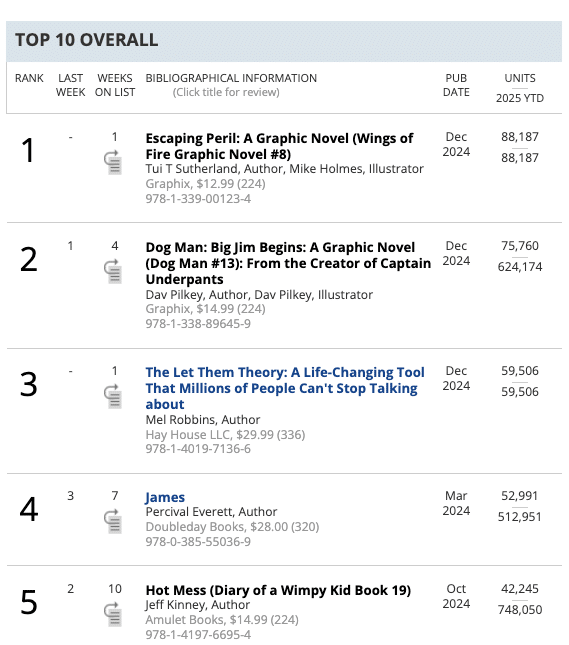Click the share icon for Hot Mess entry

[x=113, y=615]
